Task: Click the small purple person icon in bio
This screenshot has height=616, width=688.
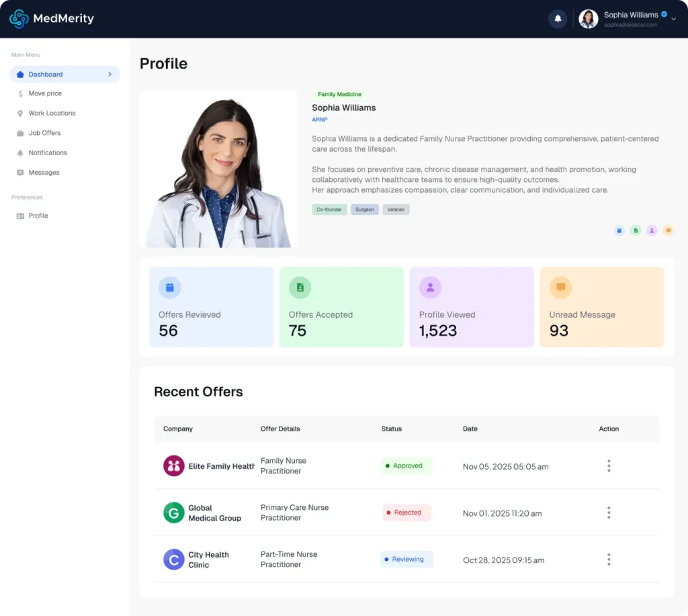Action: click(x=652, y=230)
